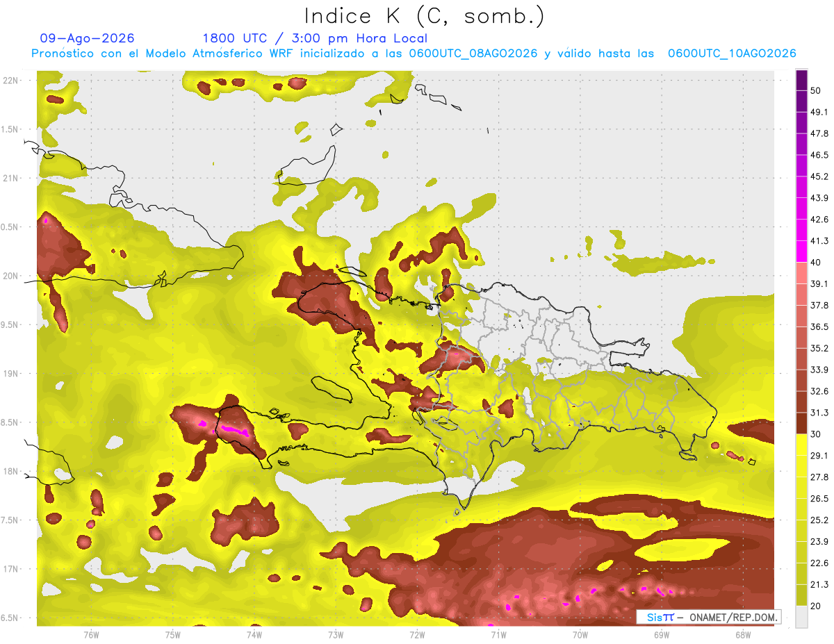Click the "43.9" color scale label

tap(819, 199)
